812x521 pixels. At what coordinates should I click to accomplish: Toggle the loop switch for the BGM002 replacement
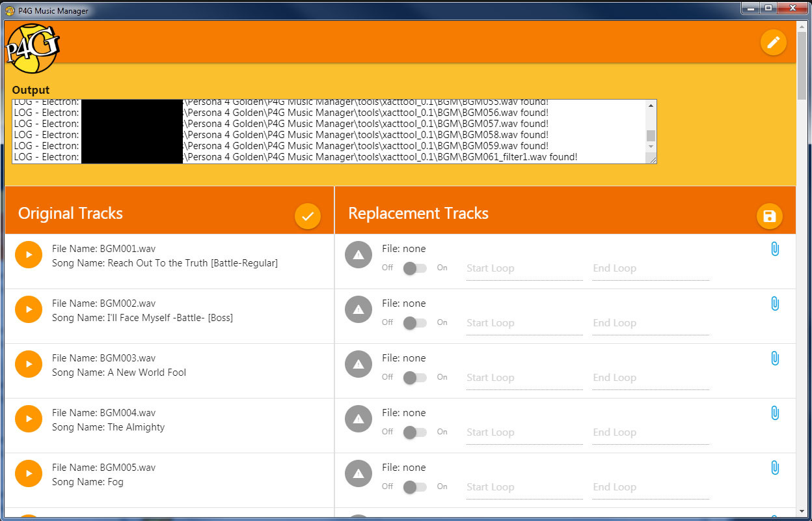tap(414, 323)
